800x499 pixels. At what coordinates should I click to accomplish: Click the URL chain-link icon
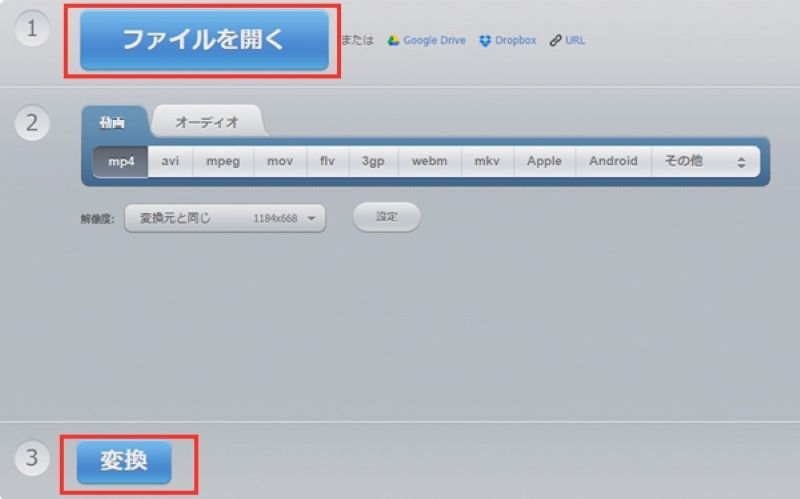tap(555, 41)
